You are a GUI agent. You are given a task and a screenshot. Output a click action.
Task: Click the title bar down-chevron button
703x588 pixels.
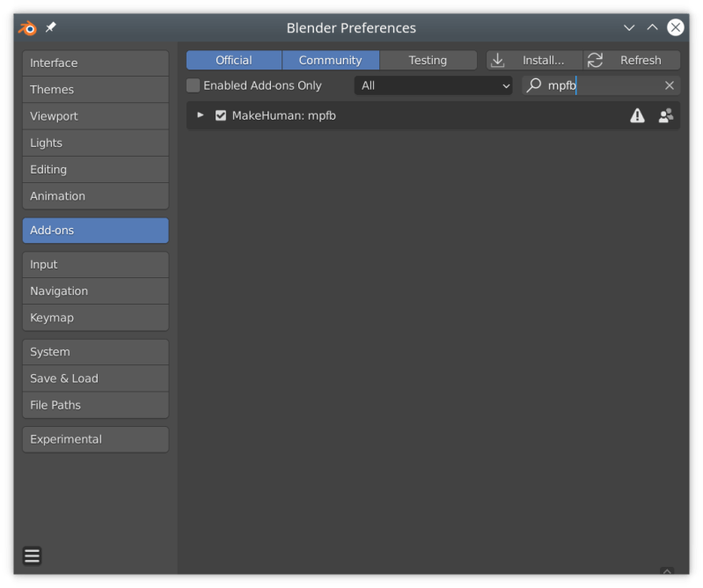click(x=629, y=28)
